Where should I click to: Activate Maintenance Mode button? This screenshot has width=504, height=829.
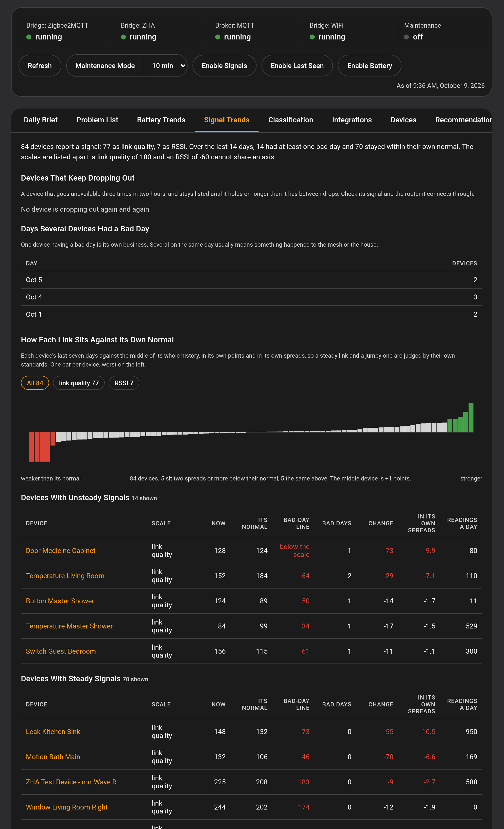click(x=105, y=66)
